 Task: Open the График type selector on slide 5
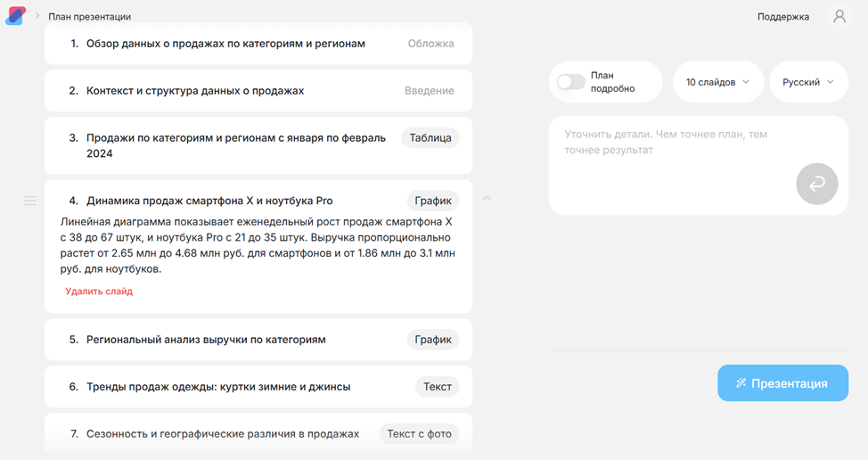(x=433, y=340)
